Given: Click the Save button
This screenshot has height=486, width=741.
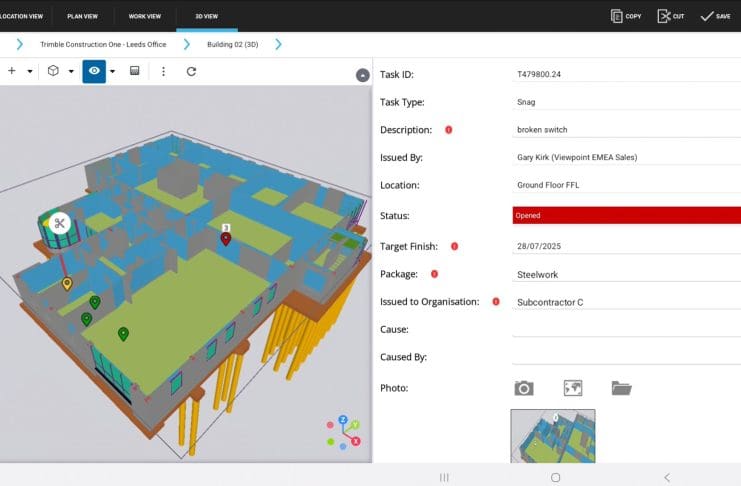Looking at the screenshot, I should (714, 16).
